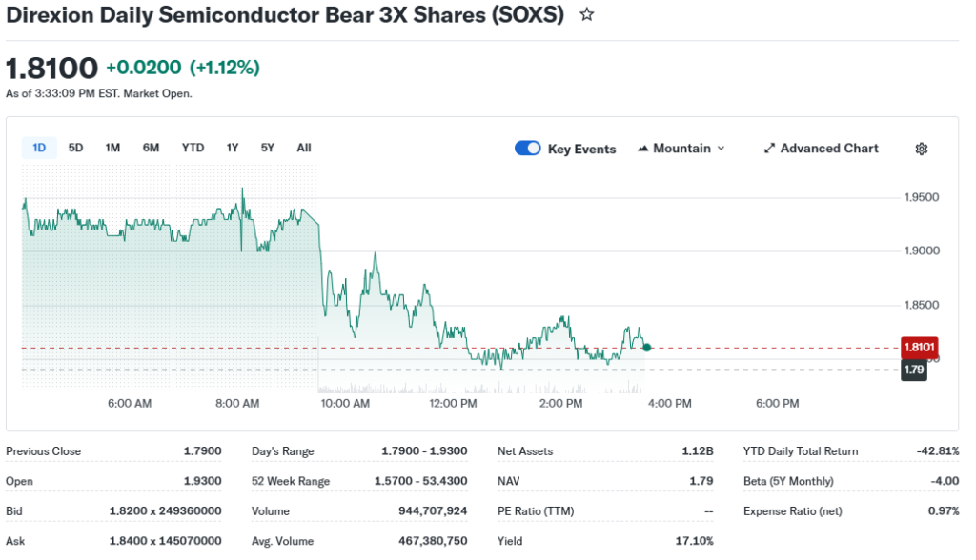View the 5Y chart range
The height and width of the screenshot is (560, 976).
pos(268,148)
